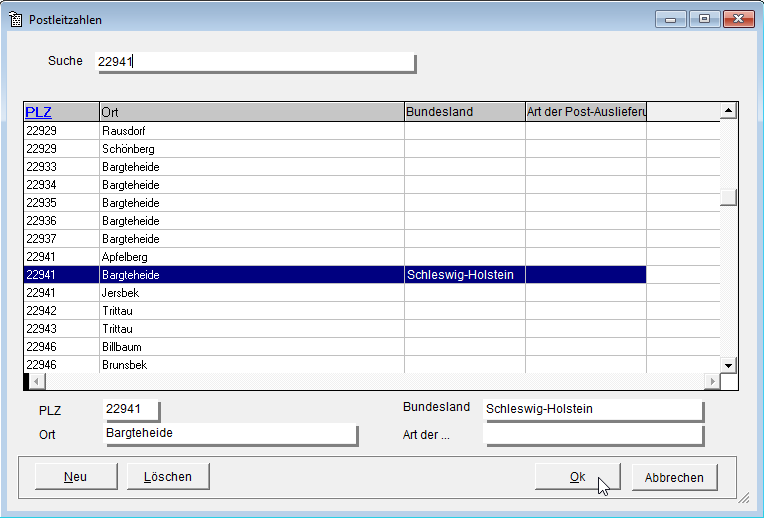
Task: Delete entry with the Löschen button
Action: point(168,477)
